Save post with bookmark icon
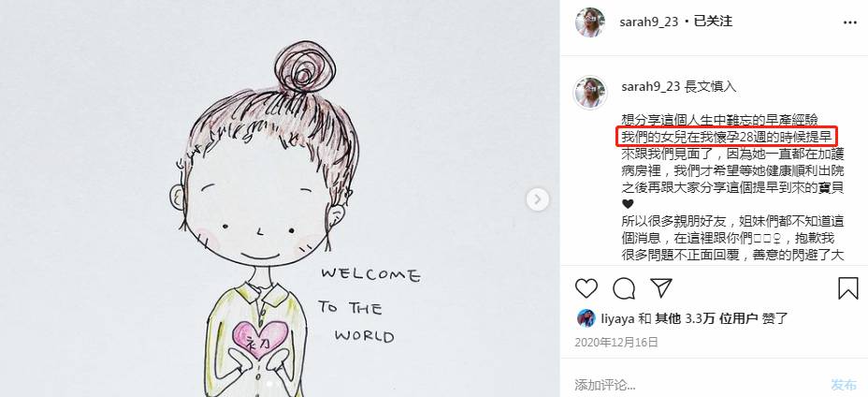 click(x=847, y=288)
